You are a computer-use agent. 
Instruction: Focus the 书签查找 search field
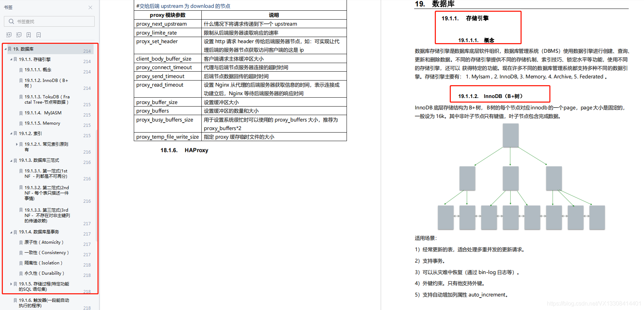(49, 21)
